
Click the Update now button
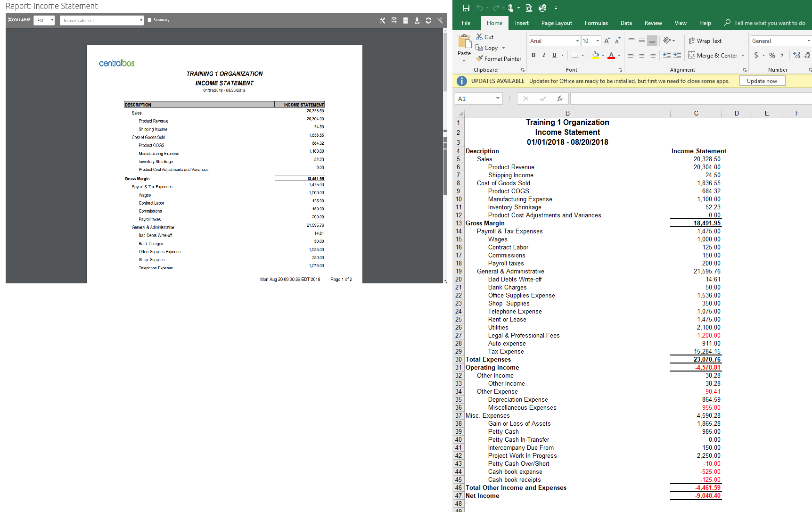pyautogui.click(x=762, y=81)
